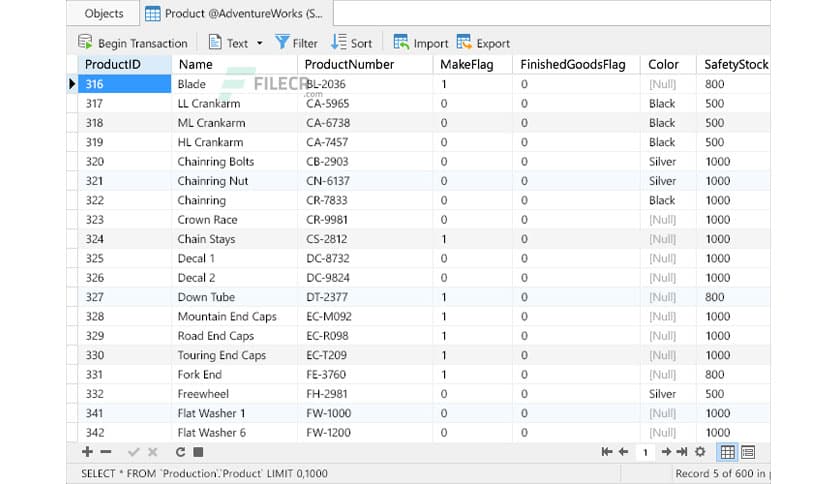836x484 pixels.
Task: Switch to the Objects tab
Action: point(103,13)
